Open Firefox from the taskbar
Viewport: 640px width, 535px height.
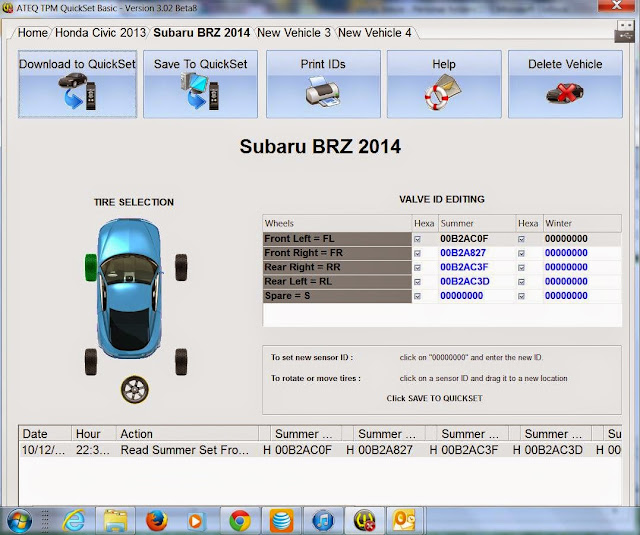[157, 521]
